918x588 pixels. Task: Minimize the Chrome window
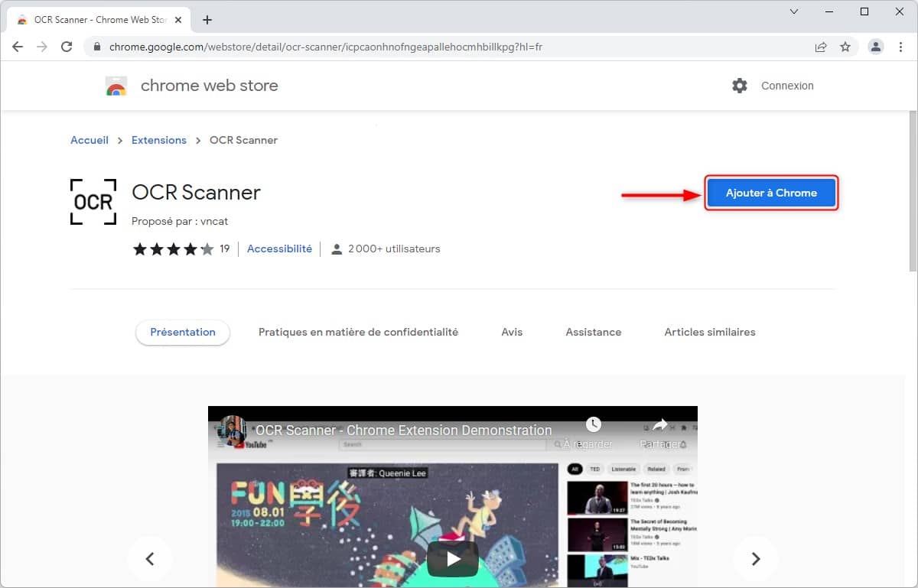(x=829, y=11)
